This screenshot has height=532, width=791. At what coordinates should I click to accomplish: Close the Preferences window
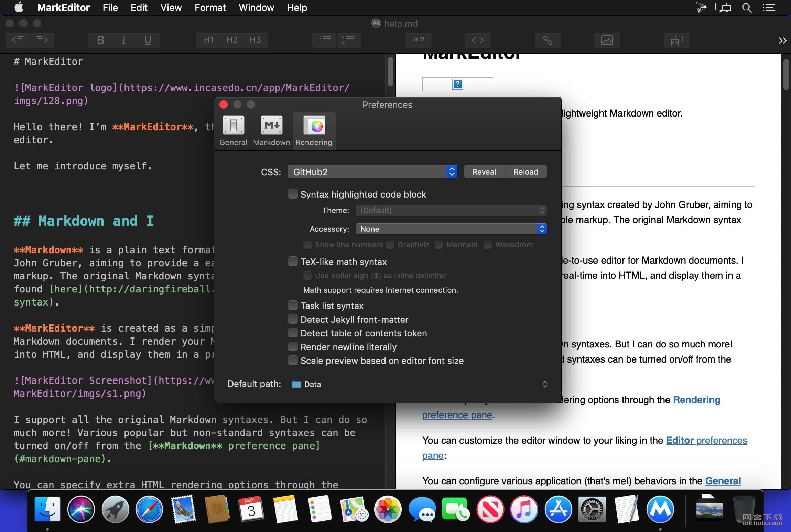point(224,104)
